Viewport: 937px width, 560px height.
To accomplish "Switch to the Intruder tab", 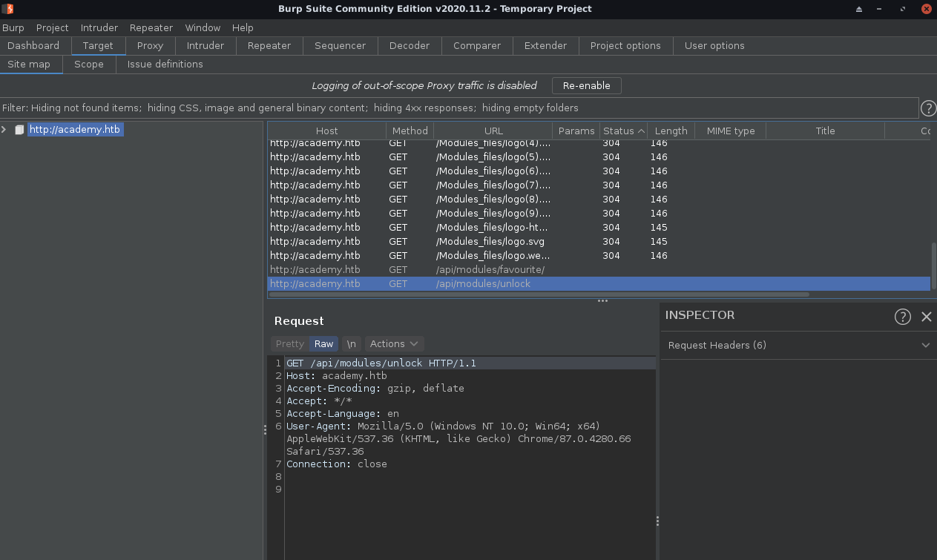I will click(206, 45).
